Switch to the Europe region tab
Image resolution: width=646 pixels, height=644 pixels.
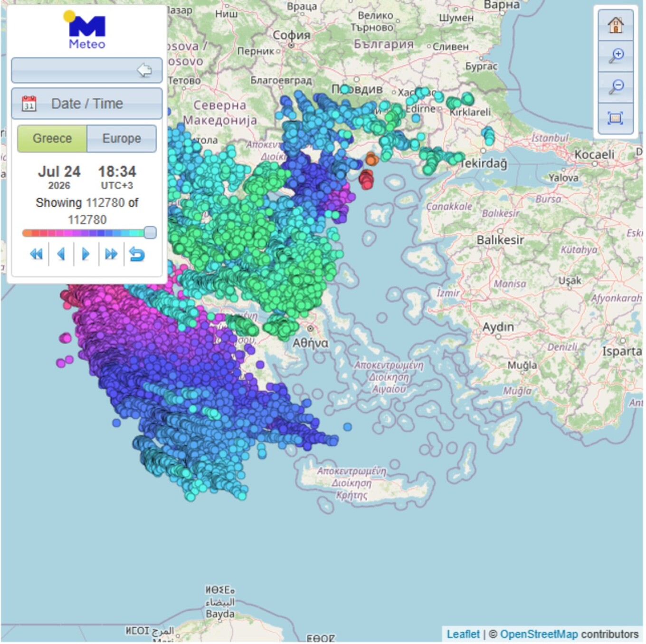[122, 138]
